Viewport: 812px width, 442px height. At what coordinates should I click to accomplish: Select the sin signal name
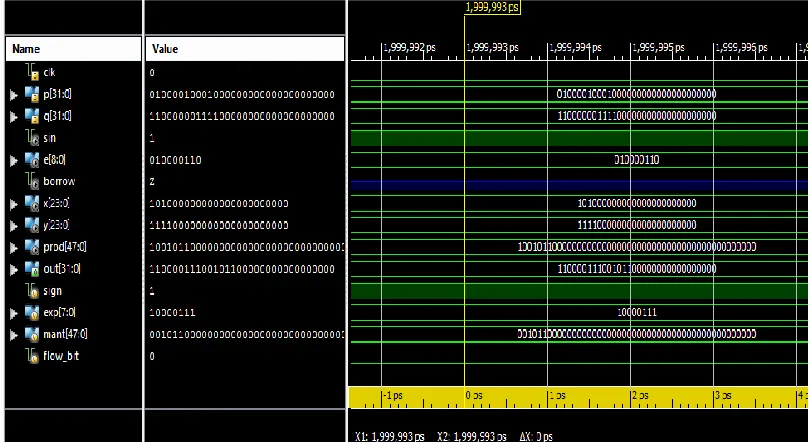tap(49, 138)
